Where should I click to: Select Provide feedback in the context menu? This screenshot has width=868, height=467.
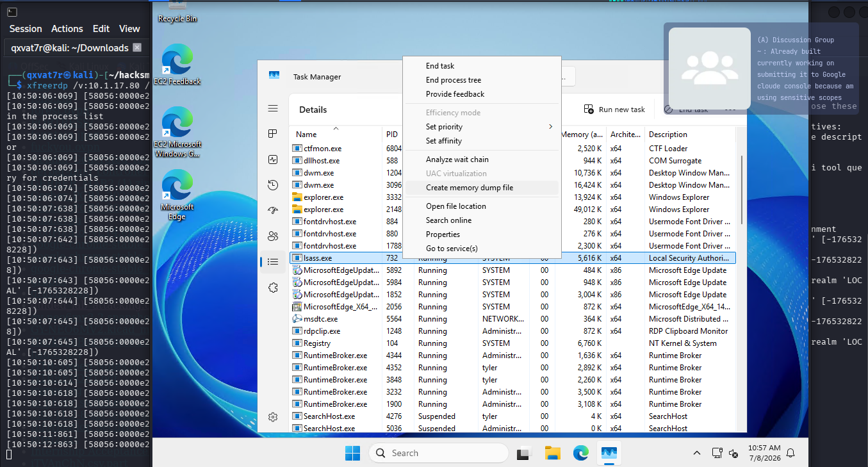(482, 94)
